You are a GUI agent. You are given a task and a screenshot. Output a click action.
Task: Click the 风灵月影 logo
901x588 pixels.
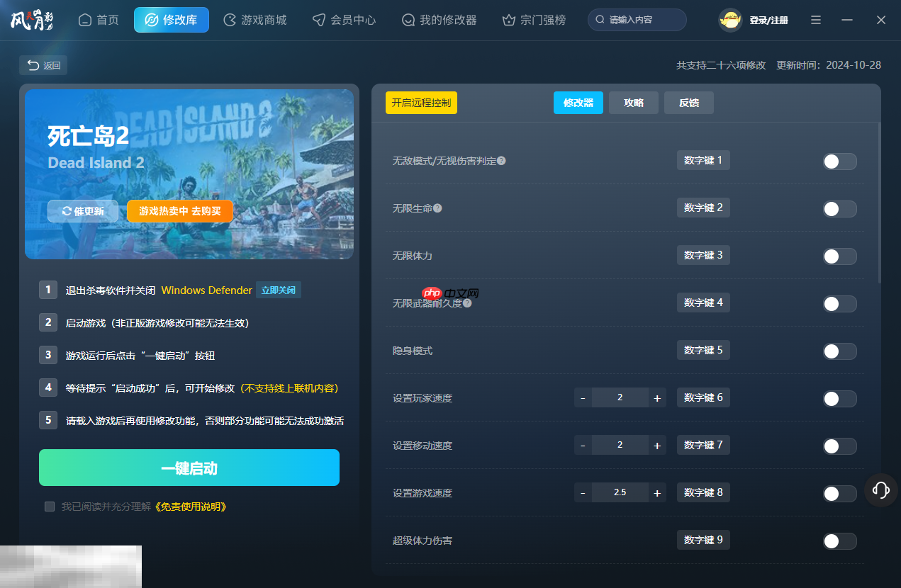(32, 20)
